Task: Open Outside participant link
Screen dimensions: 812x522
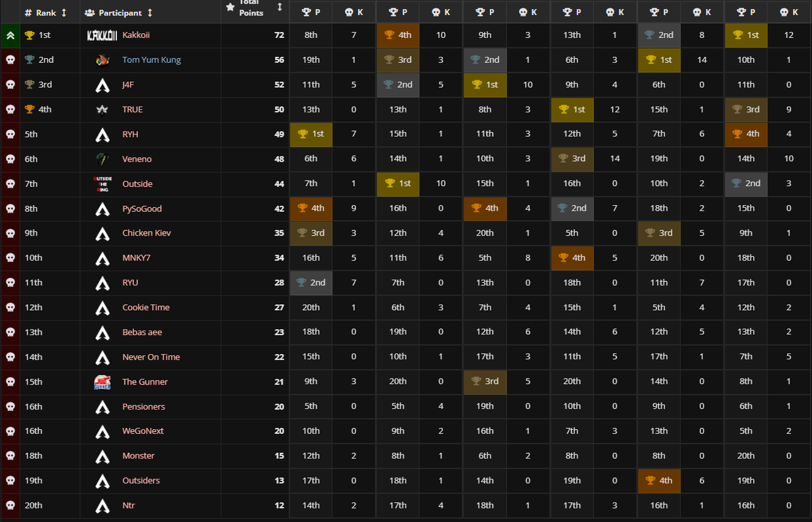Action: point(137,183)
